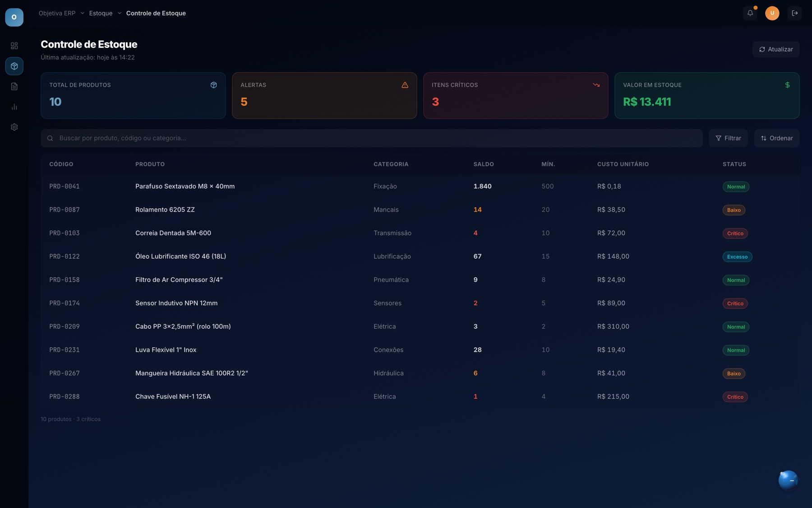The height and width of the screenshot is (508, 812).
Task: Go to Estoque breadcrumb
Action: coord(101,13)
